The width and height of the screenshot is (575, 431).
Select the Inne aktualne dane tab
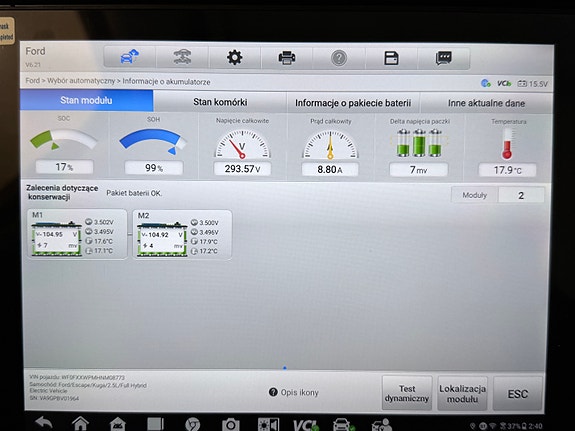[x=486, y=103]
